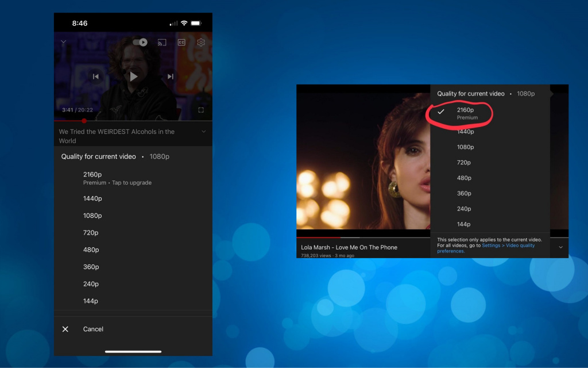Choose 2160p Premium Tap to upgrade option
The height and width of the screenshot is (368, 588).
coord(117,178)
